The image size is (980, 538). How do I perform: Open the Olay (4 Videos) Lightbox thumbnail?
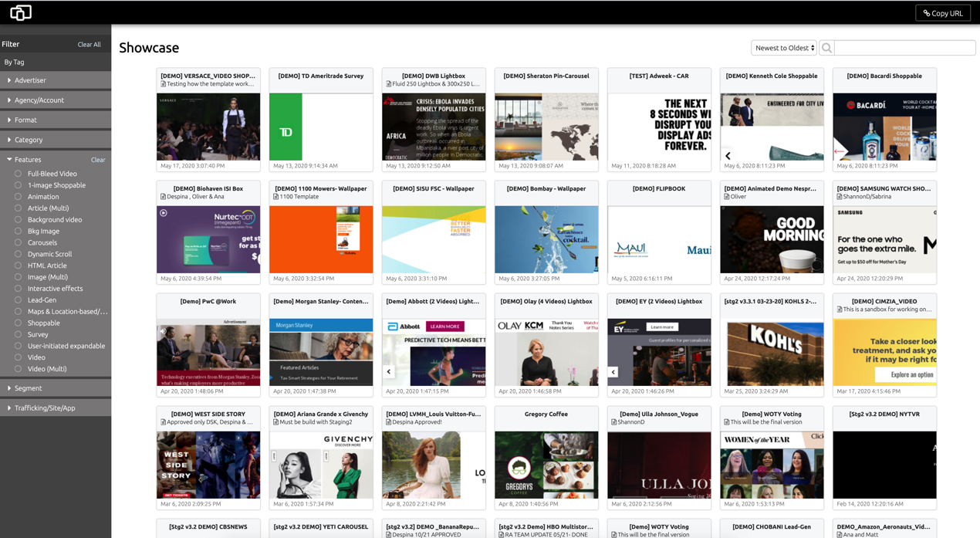(x=546, y=352)
